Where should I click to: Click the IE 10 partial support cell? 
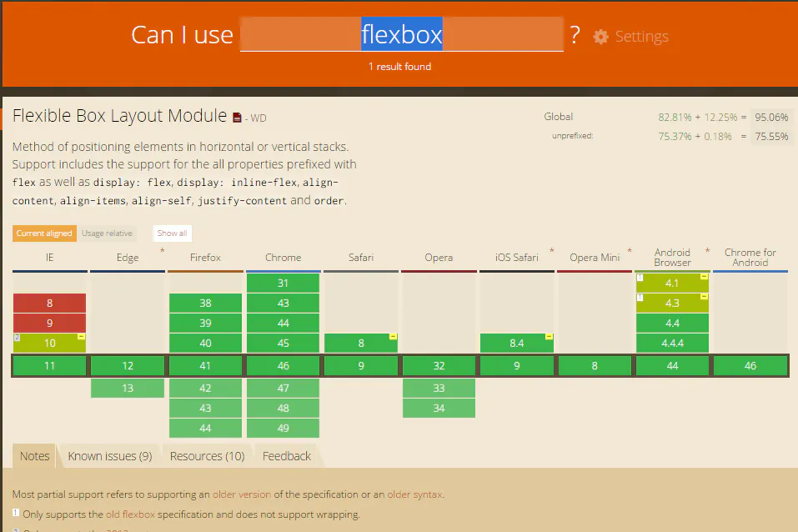(x=49, y=343)
